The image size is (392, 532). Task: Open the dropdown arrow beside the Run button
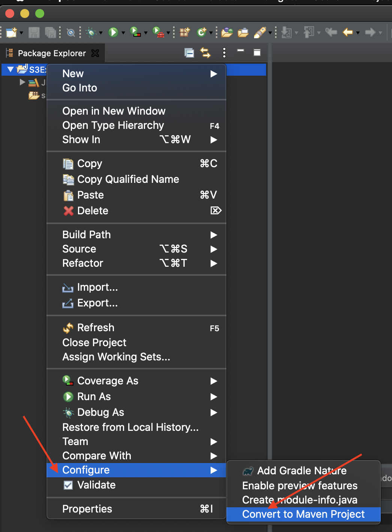(x=123, y=33)
